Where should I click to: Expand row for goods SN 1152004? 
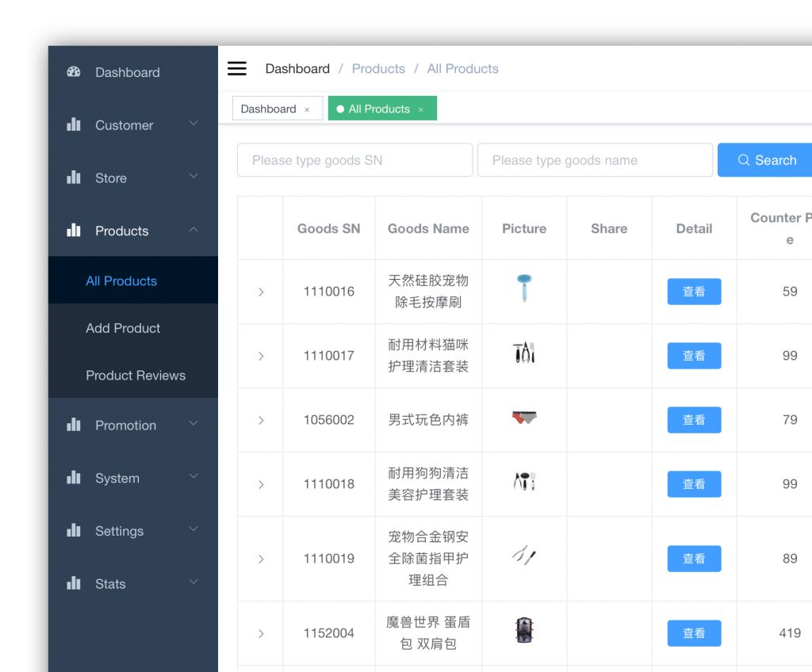[261, 634]
